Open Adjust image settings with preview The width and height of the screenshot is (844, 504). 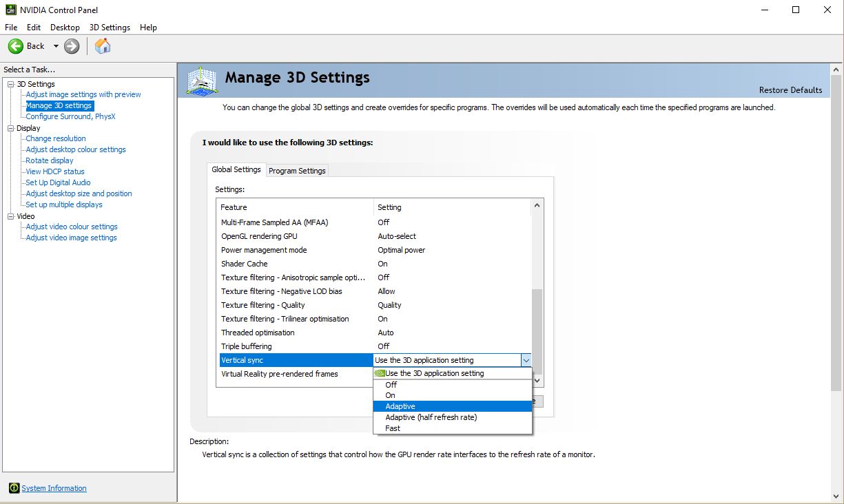pyautogui.click(x=83, y=94)
